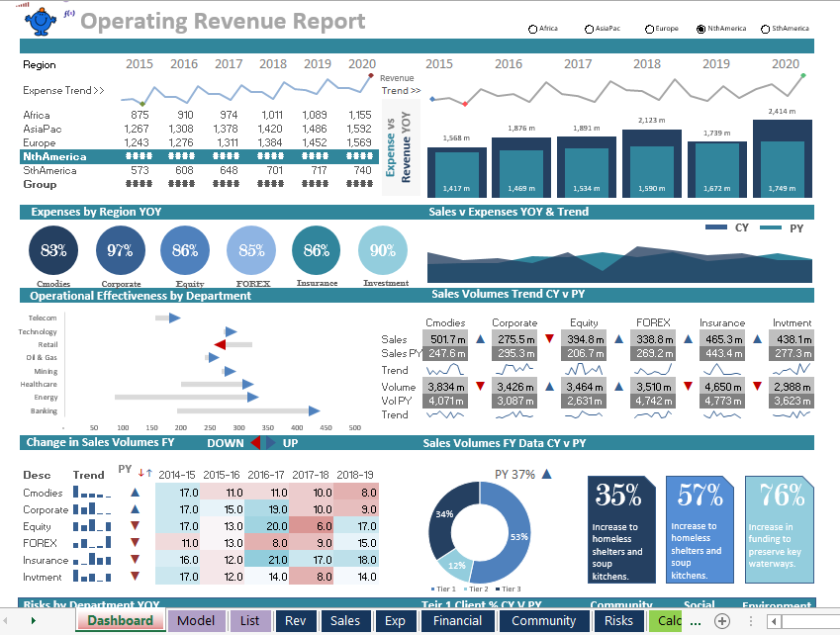Click the Equity 2016-17 cell 20.0
840x635 pixels.
coord(266,526)
